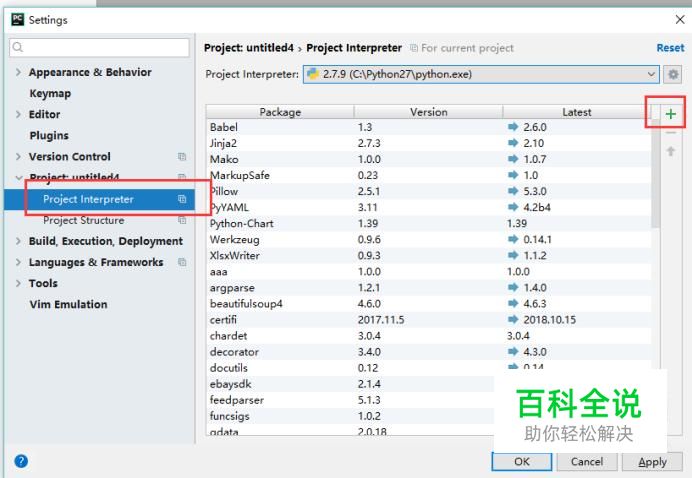Image resolution: width=692 pixels, height=478 pixels.
Task: Click the project icon beside Languages & Frameworks
Action: [x=182, y=262]
